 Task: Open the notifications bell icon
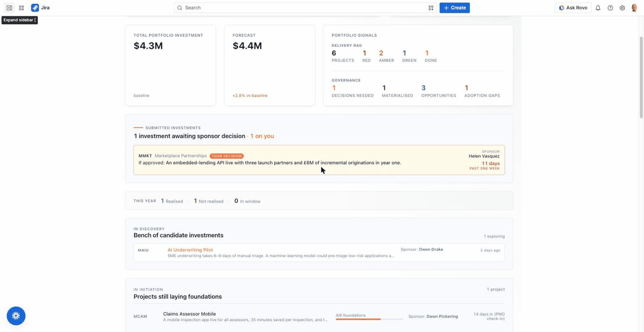coord(598,8)
